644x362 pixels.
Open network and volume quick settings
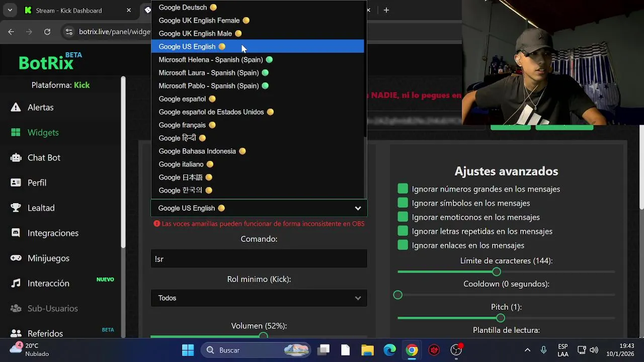point(588,350)
